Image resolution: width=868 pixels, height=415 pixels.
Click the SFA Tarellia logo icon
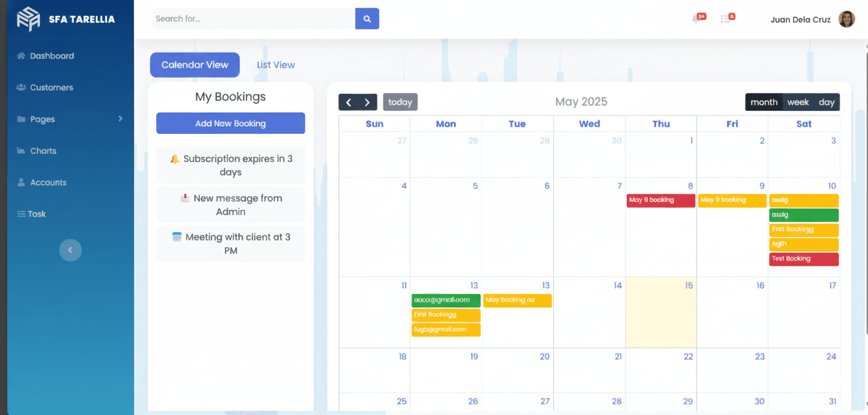(x=28, y=19)
